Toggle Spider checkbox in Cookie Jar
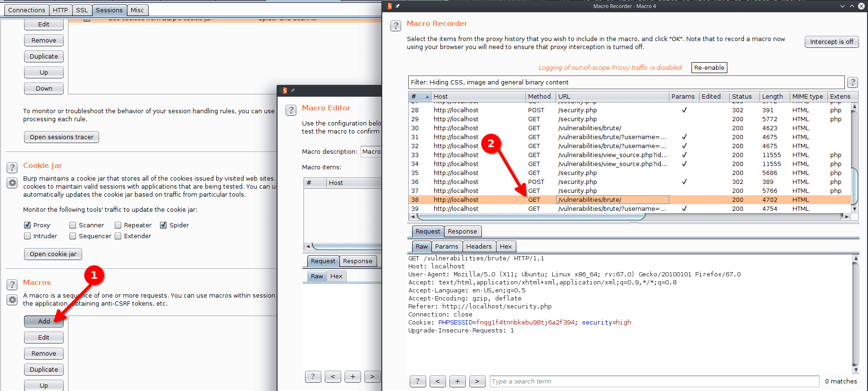Viewport: 868px width, 391px height. coord(163,225)
